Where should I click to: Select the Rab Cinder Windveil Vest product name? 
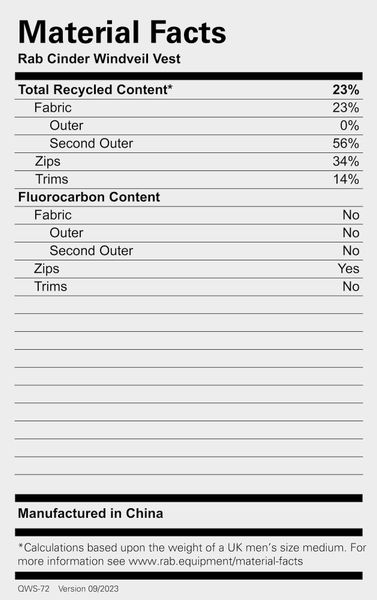coord(99,59)
